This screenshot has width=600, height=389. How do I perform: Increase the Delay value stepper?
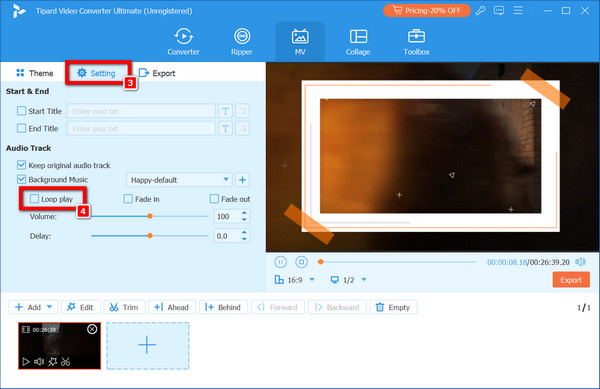tap(245, 233)
